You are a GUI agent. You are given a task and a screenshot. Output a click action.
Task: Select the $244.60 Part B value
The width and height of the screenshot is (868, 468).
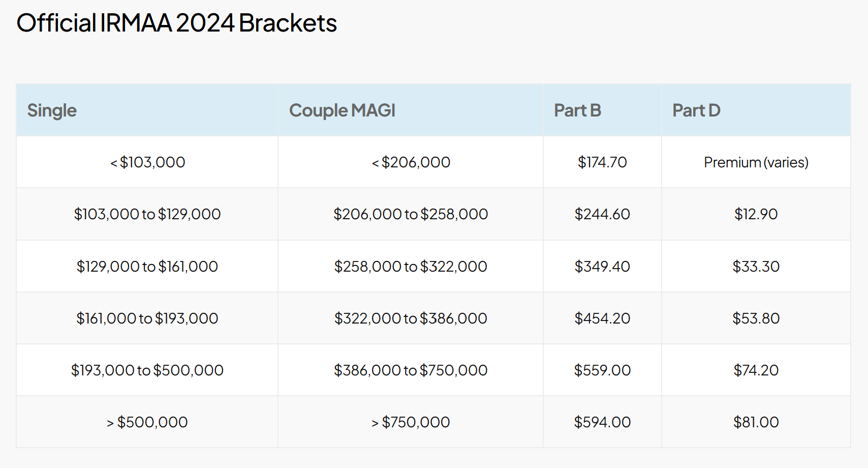(x=602, y=214)
